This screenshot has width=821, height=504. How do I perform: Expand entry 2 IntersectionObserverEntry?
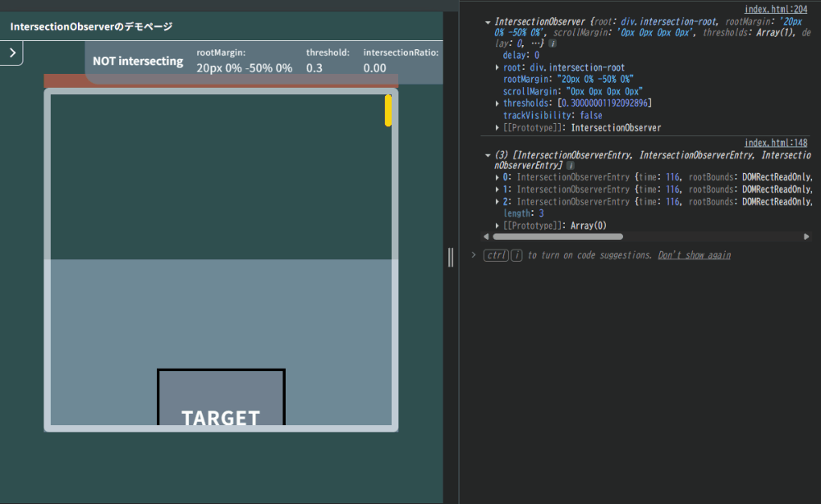pos(498,202)
